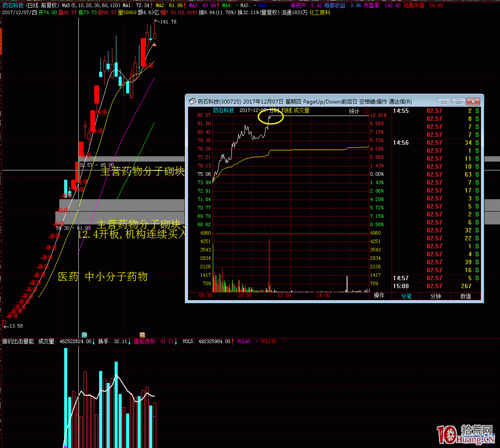Switch to the 数值 tab
Viewport: 500px width, 448px height.
tap(465, 296)
